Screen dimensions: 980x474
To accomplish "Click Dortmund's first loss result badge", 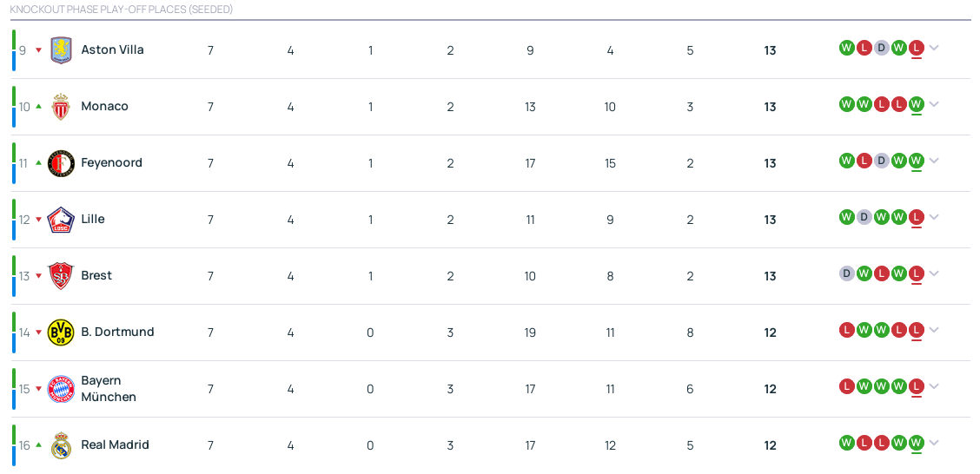I will 846,330.
